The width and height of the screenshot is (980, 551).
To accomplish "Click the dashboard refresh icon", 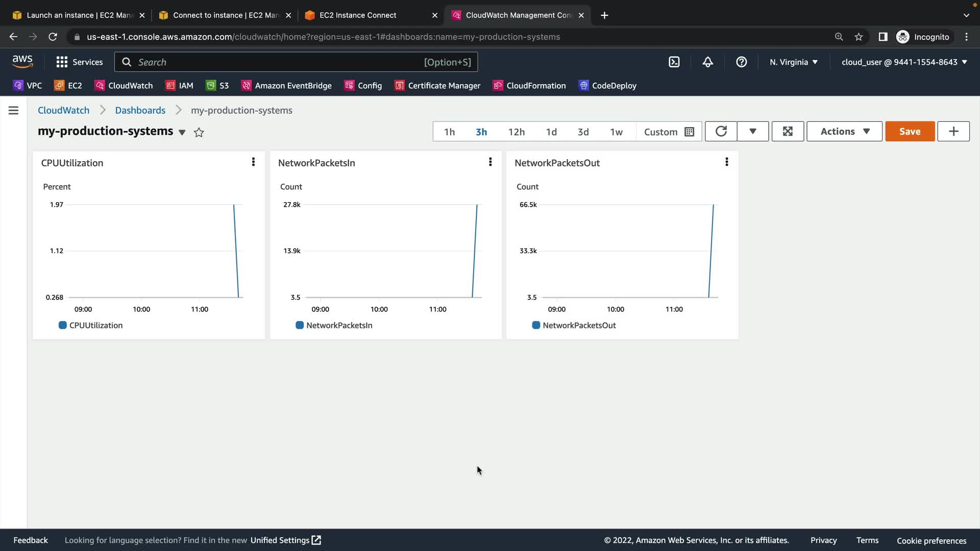I will click(x=721, y=132).
